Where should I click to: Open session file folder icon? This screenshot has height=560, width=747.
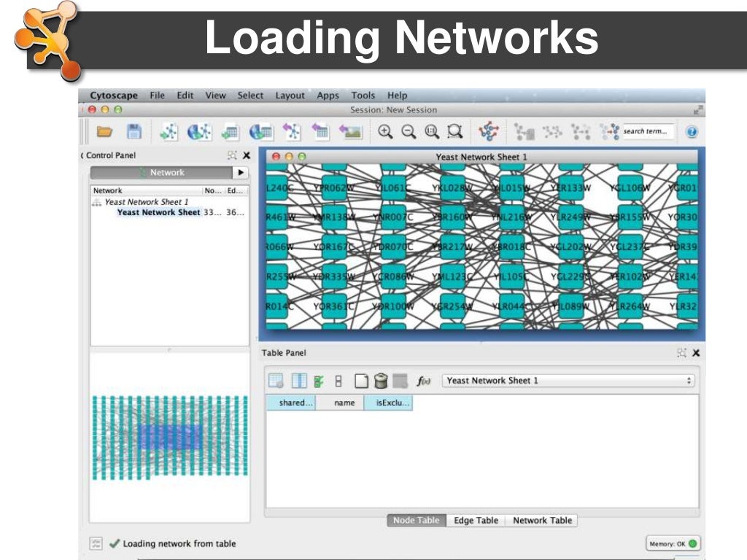click(104, 131)
